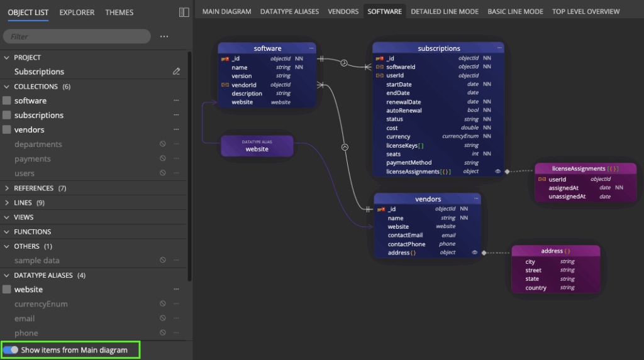Expand the References section
The width and height of the screenshot is (644, 360).
[x=7, y=188]
